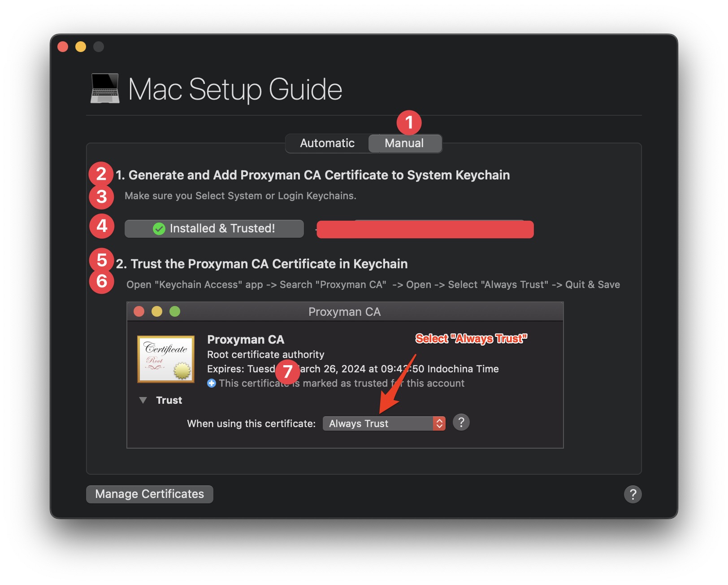Click the "Manage Certificates" button
Image resolution: width=728 pixels, height=585 pixels.
point(149,494)
